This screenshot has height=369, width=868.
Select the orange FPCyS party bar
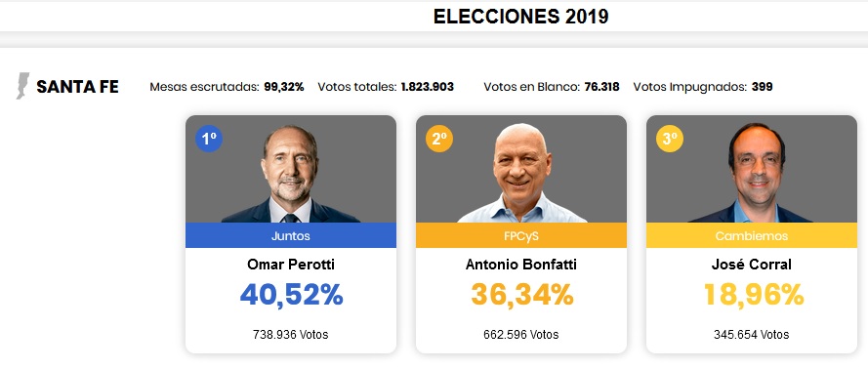[x=521, y=235]
